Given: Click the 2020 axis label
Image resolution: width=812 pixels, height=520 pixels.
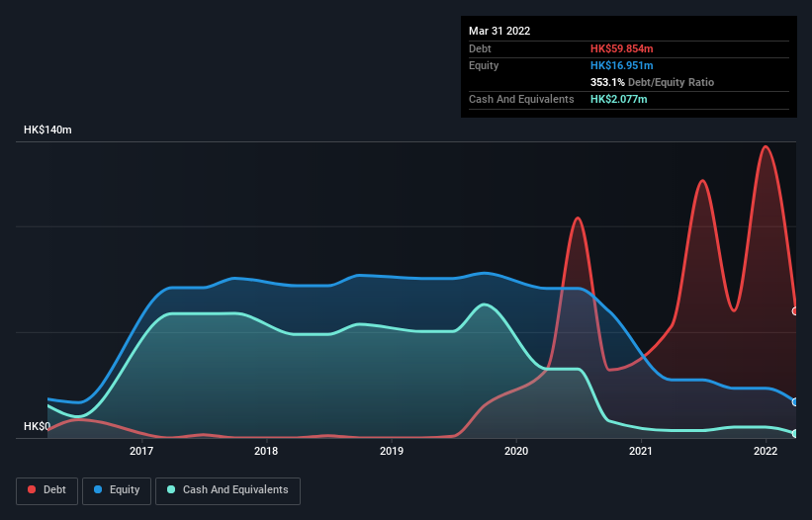Looking at the screenshot, I should [x=516, y=451].
